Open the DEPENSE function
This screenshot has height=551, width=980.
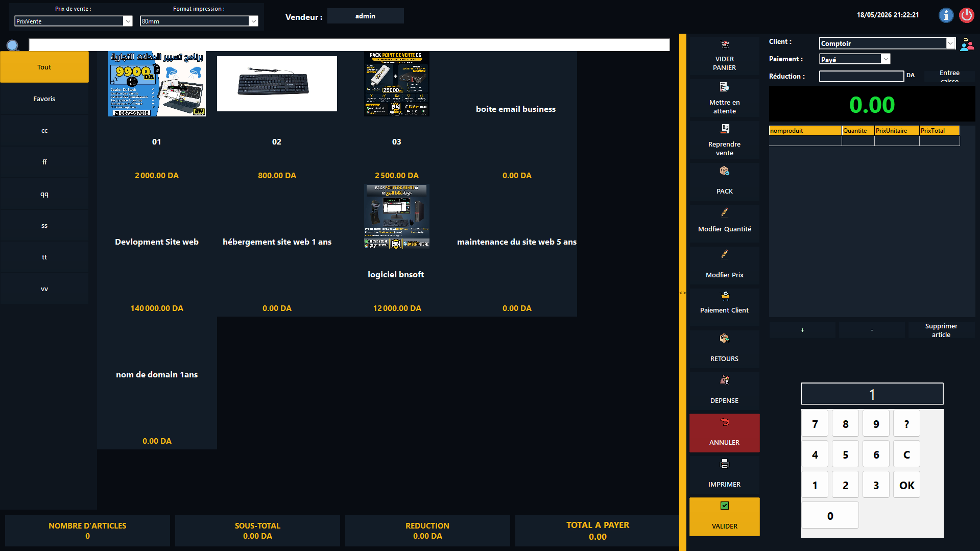[x=724, y=391]
